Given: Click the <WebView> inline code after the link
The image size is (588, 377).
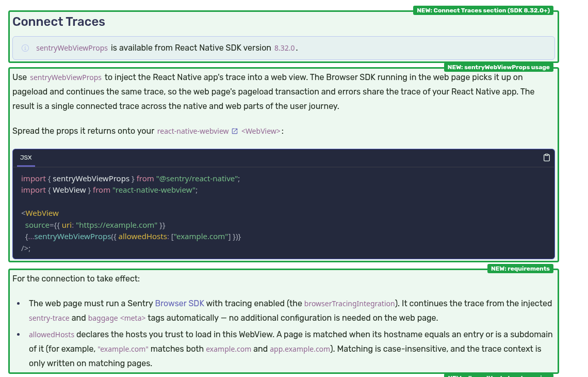Looking at the screenshot, I should point(261,131).
